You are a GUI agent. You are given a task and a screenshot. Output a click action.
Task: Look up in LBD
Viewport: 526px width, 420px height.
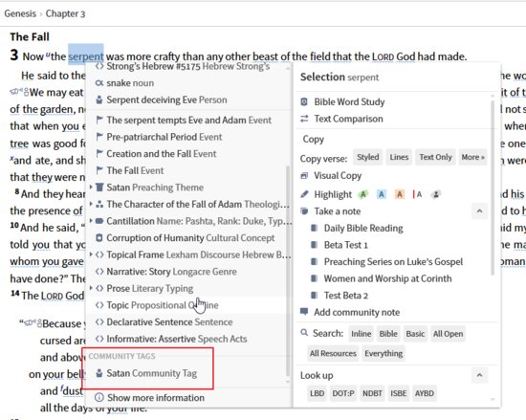(x=317, y=393)
